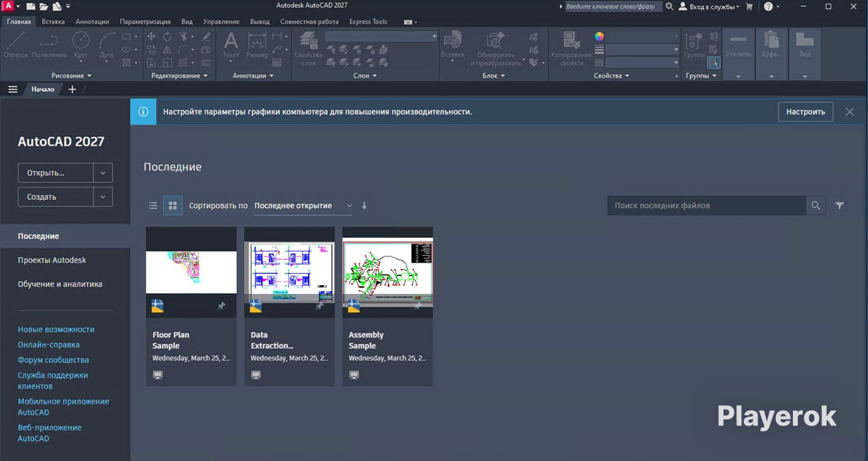The height and width of the screenshot is (461, 868).
Task: Switch recent files to grid view
Action: [173, 205]
